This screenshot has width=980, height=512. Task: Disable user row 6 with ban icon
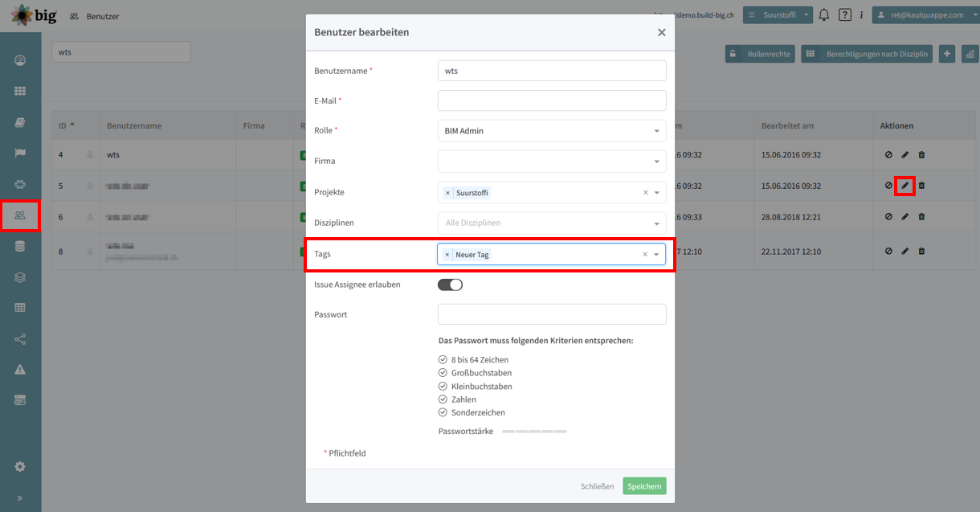click(x=888, y=216)
